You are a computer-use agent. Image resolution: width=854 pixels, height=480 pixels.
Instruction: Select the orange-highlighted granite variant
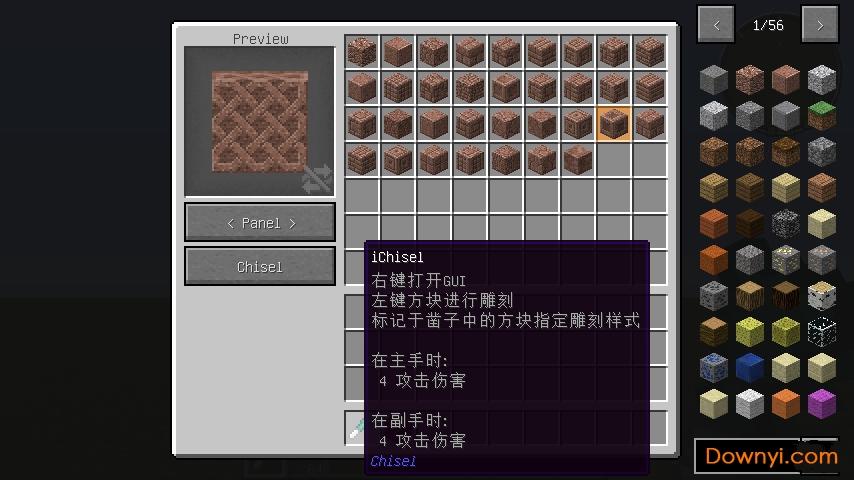point(614,124)
